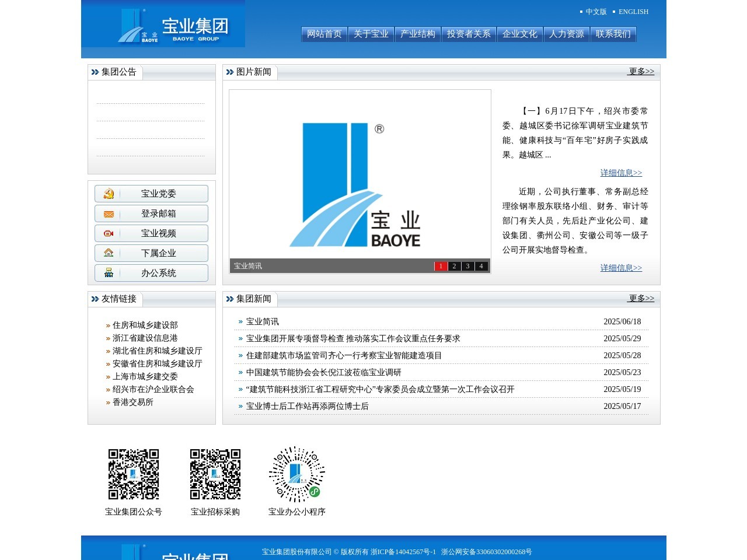Switch language to ENGLISH
Image resolution: width=747 pixels, height=560 pixels.
(633, 12)
